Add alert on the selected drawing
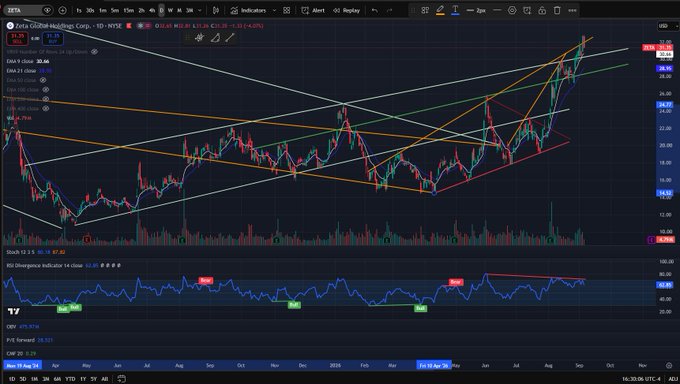This screenshot has width=680, height=384. 527,10
